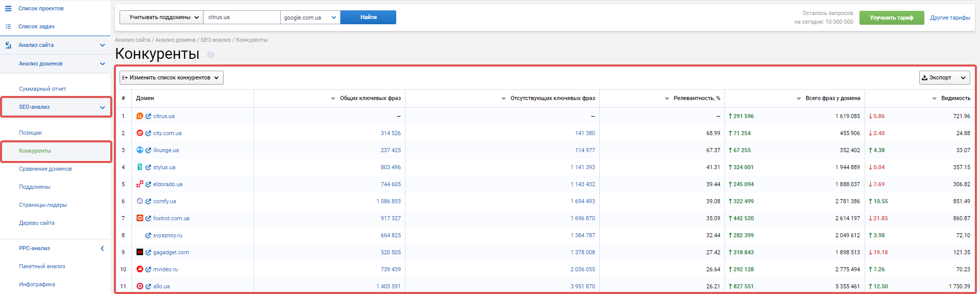980x294 pixels.
Task: Click the ilounge.ua favicon in row 3
Action: (x=140, y=150)
